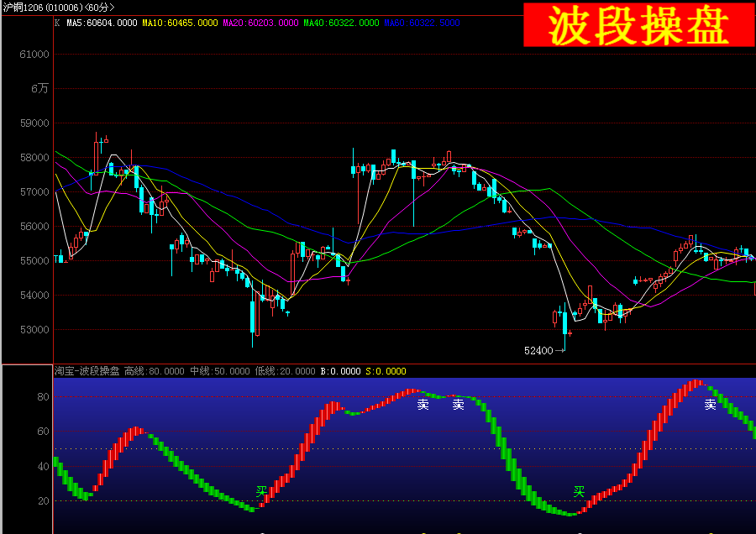Image resolution: width=756 pixels, height=534 pixels.
Task: Select the blue MA60:60322.5000 label
Action: pyautogui.click(x=422, y=23)
